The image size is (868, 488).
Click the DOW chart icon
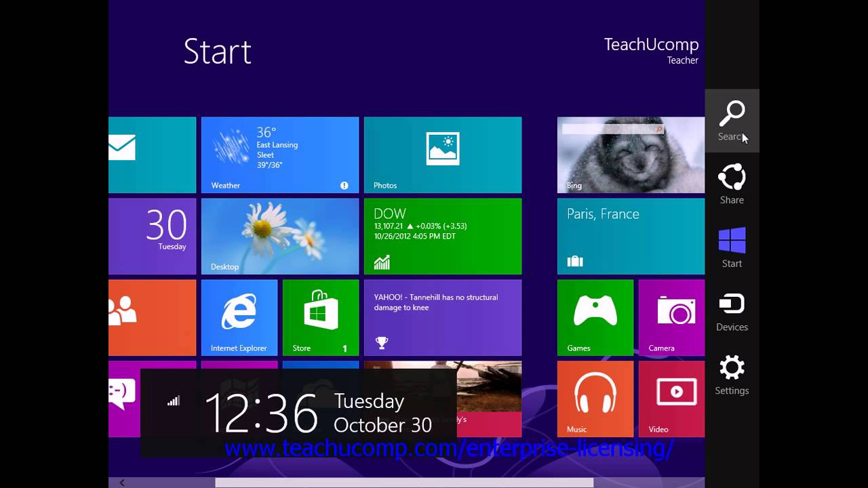pyautogui.click(x=382, y=262)
